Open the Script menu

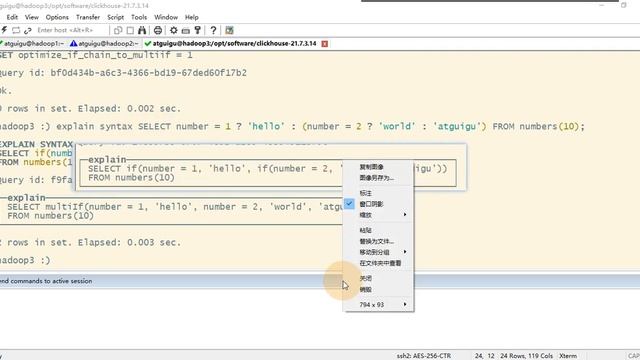tap(116, 17)
